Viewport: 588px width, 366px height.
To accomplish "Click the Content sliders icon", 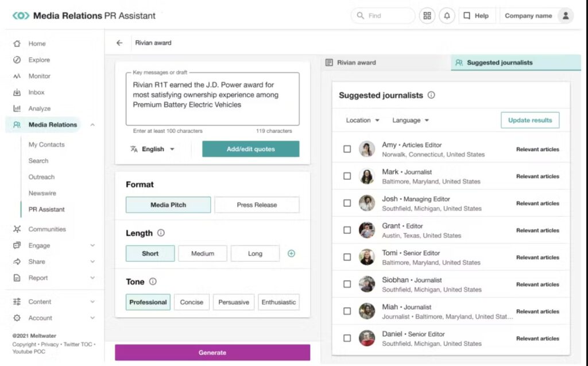I will [17, 302].
